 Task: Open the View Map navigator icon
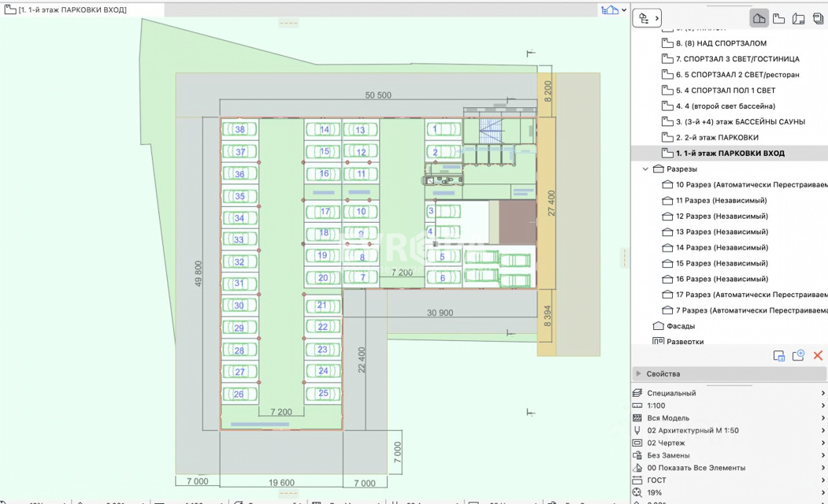pyautogui.click(x=778, y=18)
